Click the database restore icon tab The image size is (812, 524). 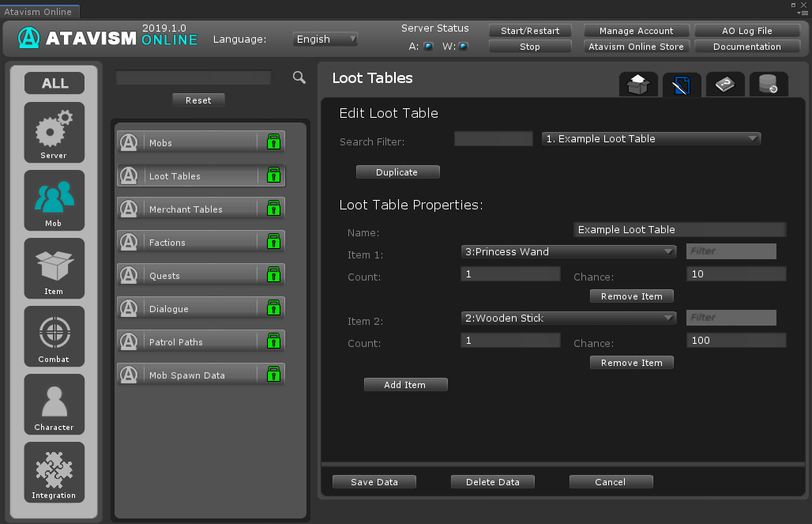pyautogui.click(x=768, y=85)
